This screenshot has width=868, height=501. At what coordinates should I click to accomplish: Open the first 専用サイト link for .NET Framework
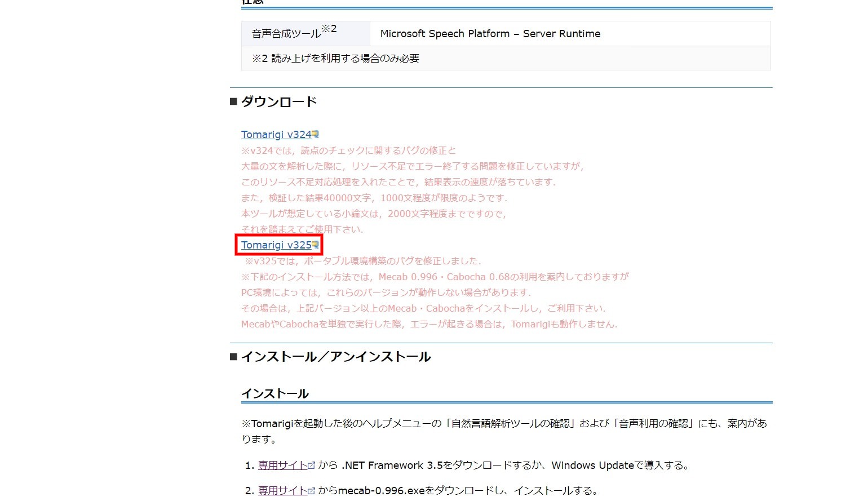[x=283, y=465]
